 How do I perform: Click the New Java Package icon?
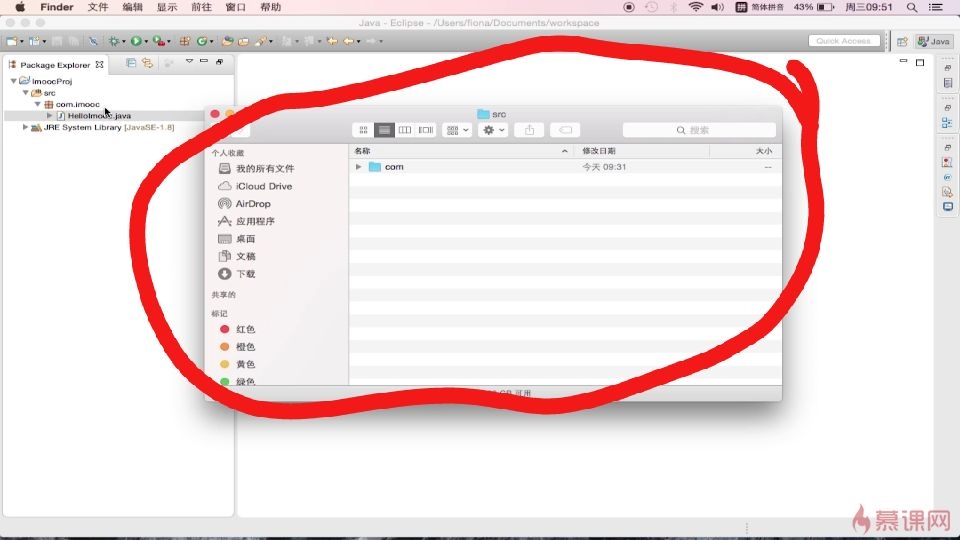(184, 41)
